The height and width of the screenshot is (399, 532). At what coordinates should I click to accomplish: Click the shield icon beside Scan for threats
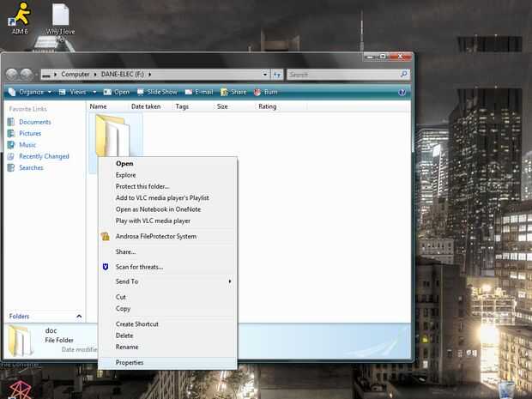point(106,267)
